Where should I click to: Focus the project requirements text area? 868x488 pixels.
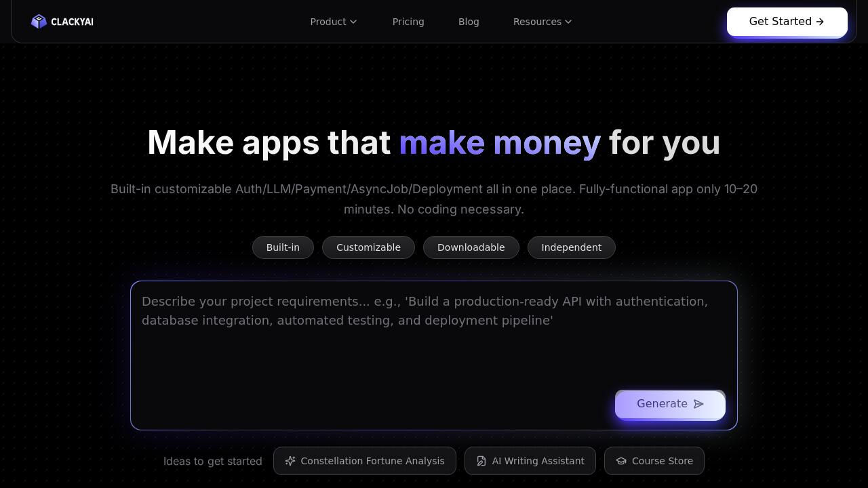pos(434,339)
